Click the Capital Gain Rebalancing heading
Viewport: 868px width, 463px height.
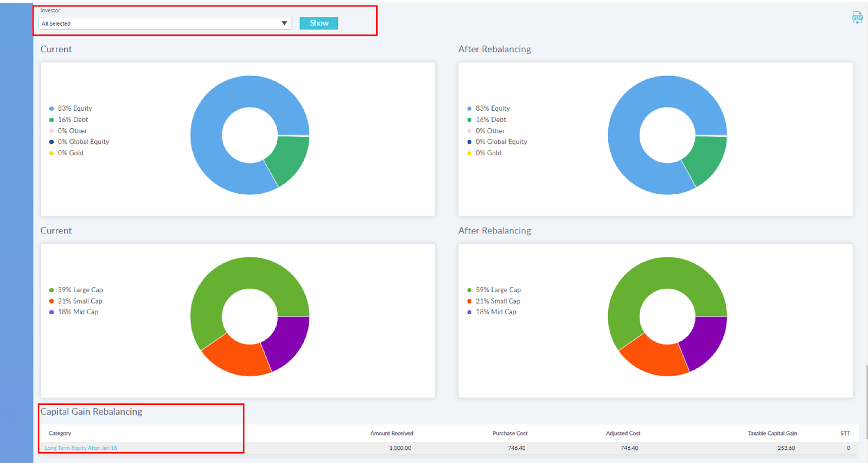(x=91, y=411)
